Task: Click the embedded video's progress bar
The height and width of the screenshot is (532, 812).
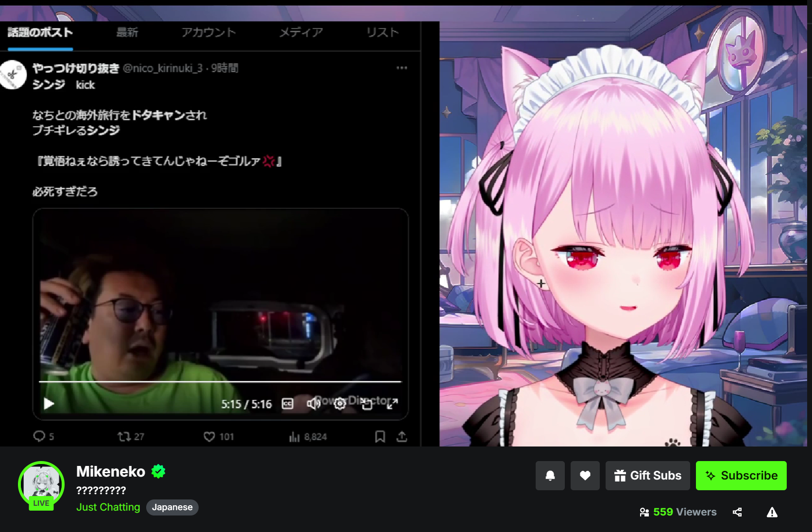Action: pyautogui.click(x=220, y=382)
